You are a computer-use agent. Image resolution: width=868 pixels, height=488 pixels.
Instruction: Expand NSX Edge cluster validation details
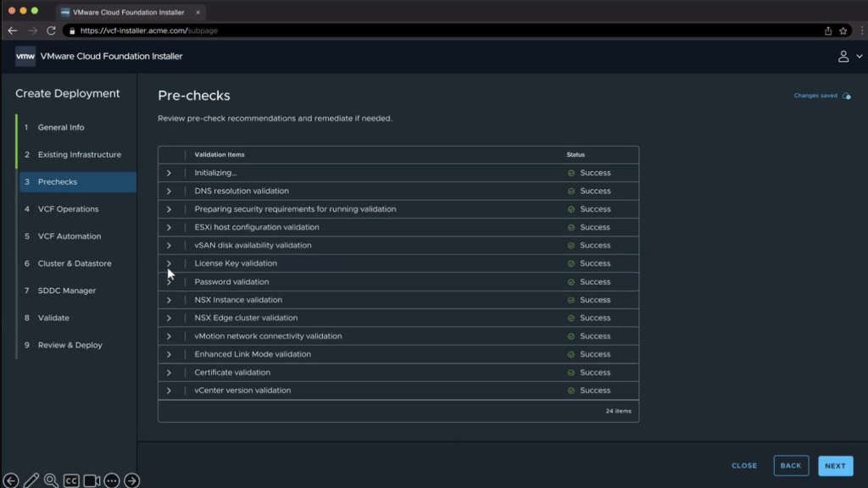coord(169,319)
